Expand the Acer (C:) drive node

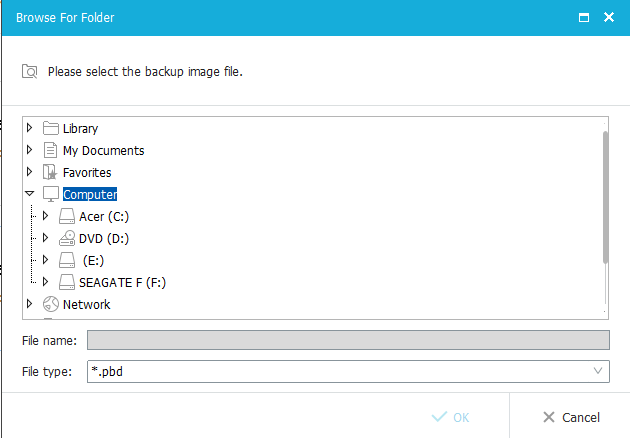tap(45, 216)
